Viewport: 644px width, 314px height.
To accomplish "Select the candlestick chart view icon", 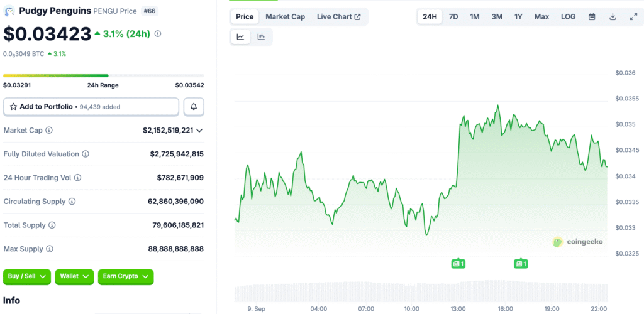I will tap(261, 37).
